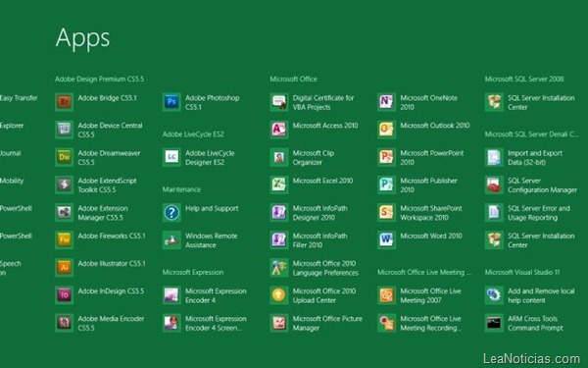Launch Adobe Device Central CS5.5 icon
588x368 pixels.
click(64, 130)
